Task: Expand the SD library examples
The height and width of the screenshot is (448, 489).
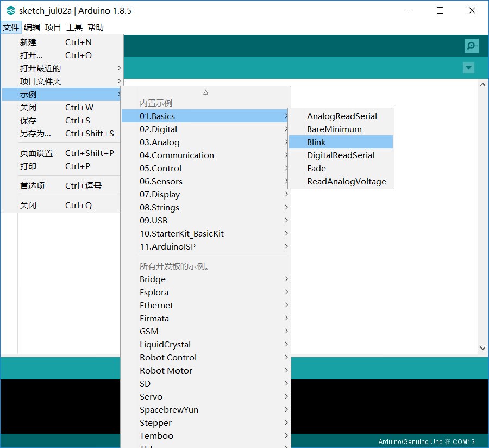Action: (x=205, y=383)
